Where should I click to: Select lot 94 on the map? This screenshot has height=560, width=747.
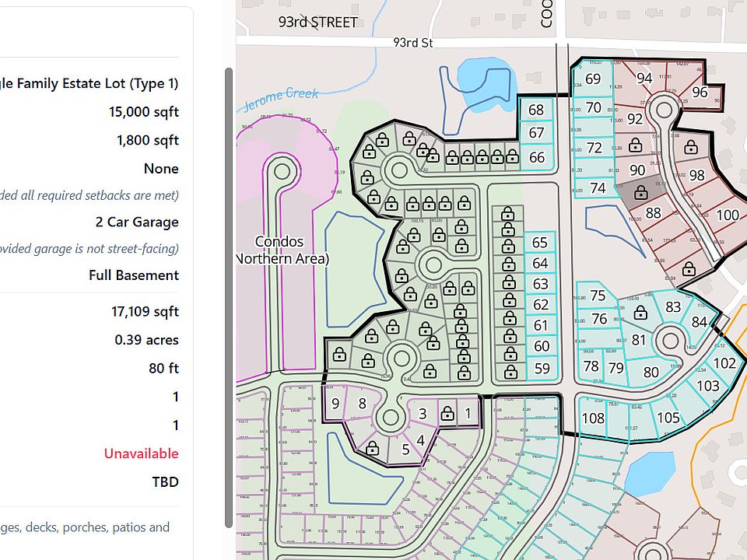point(644,78)
